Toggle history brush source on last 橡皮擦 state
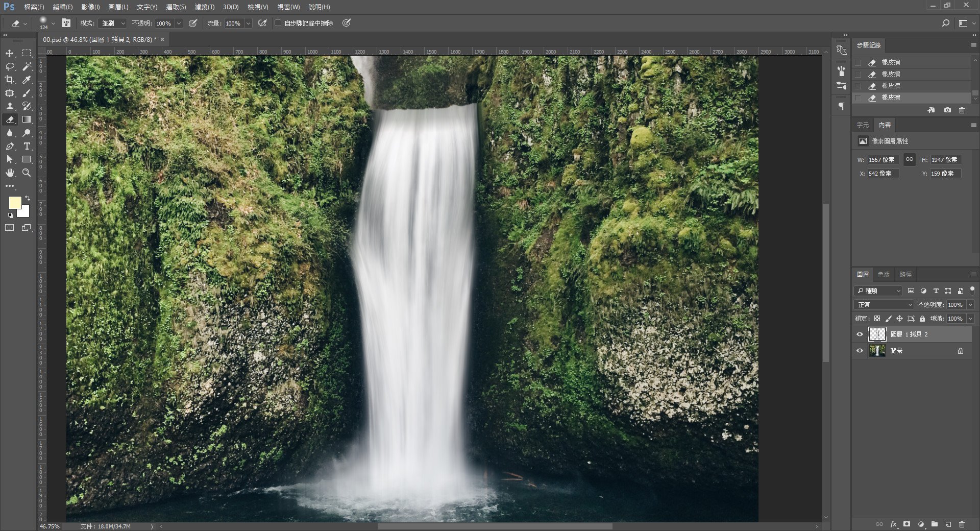This screenshot has width=980, height=531. tap(858, 98)
